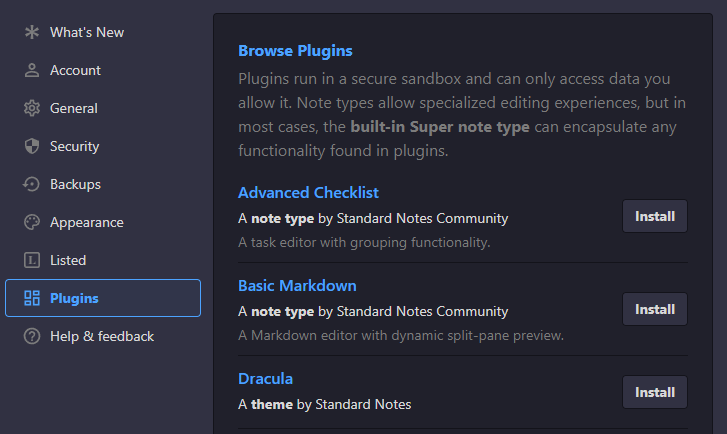The height and width of the screenshot is (434, 727).
Task: Click the Browse Plugins heading
Action: click(x=295, y=50)
